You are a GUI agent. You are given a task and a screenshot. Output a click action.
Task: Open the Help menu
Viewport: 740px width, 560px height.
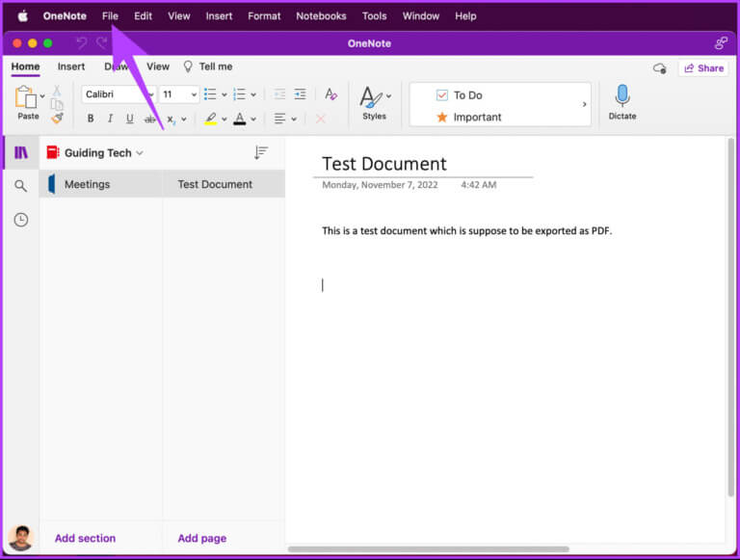click(465, 16)
